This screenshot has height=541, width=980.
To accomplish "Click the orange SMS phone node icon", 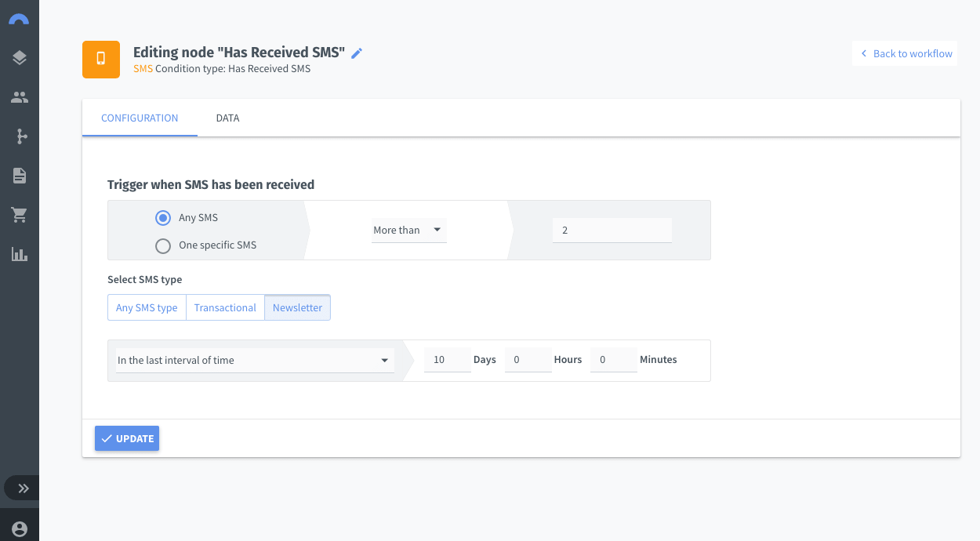I will click(x=101, y=60).
